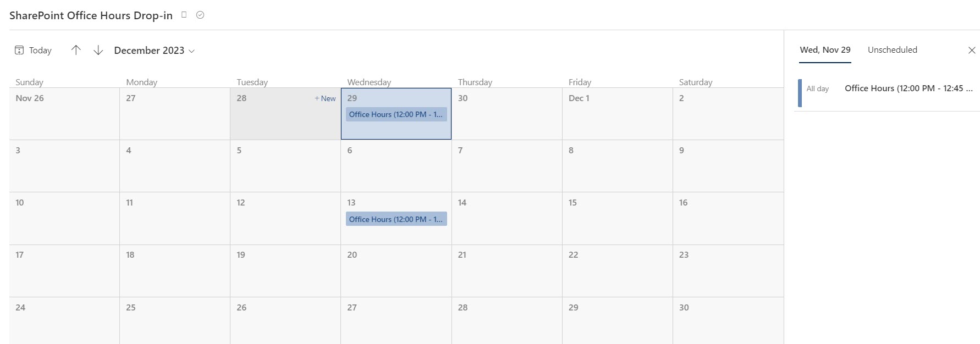980x344 pixels.
Task: Switch to the Unscheduled tab
Action: [x=892, y=50]
